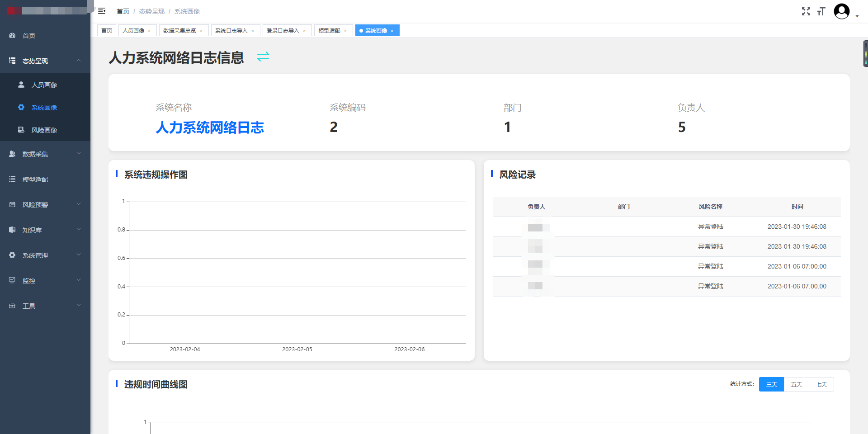Viewport: 868px width, 434px height.
Task: Close the 登录日志导入 tab
Action: (304, 31)
